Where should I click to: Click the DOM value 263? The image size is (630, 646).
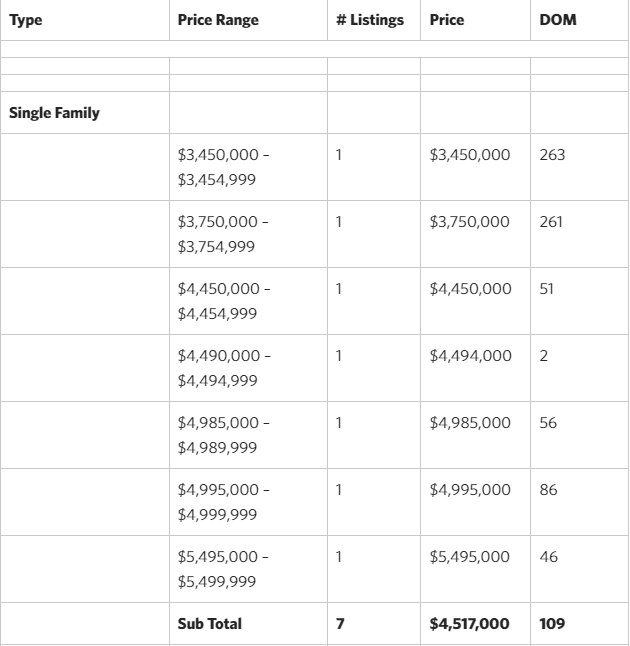552,155
